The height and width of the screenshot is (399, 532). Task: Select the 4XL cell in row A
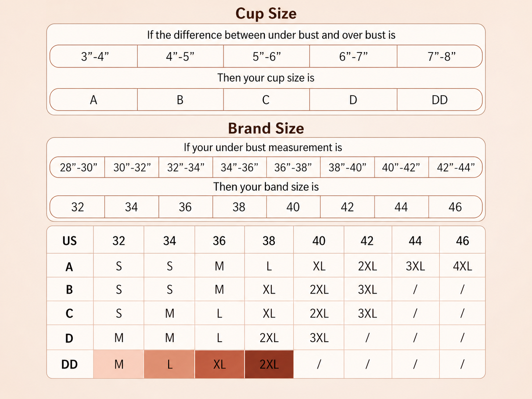click(462, 266)
